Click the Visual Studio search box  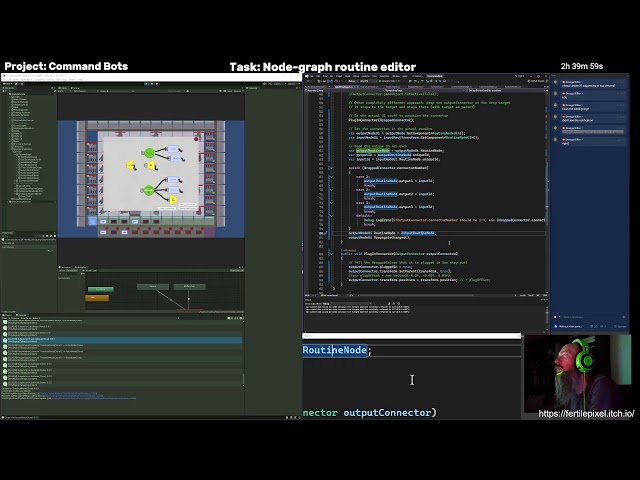tap(417, 76)
